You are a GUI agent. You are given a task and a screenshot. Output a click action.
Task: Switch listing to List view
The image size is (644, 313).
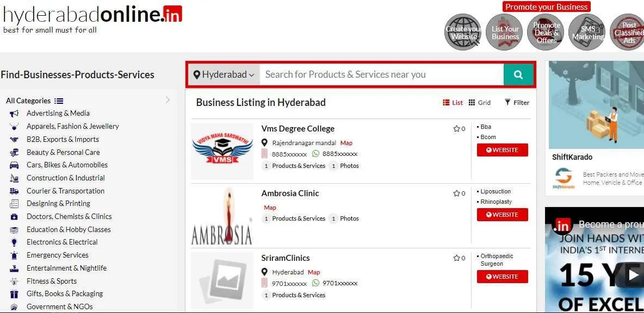point(453,103)
